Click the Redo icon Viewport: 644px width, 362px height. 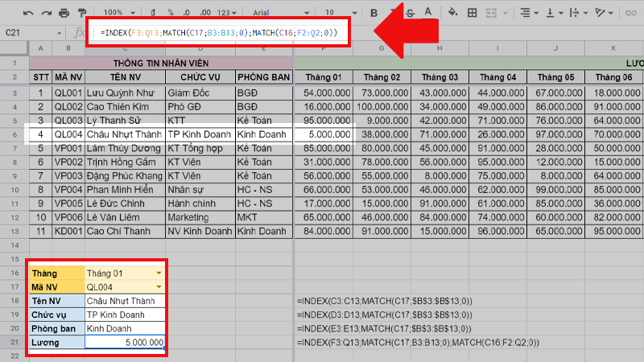coord(46,13)
